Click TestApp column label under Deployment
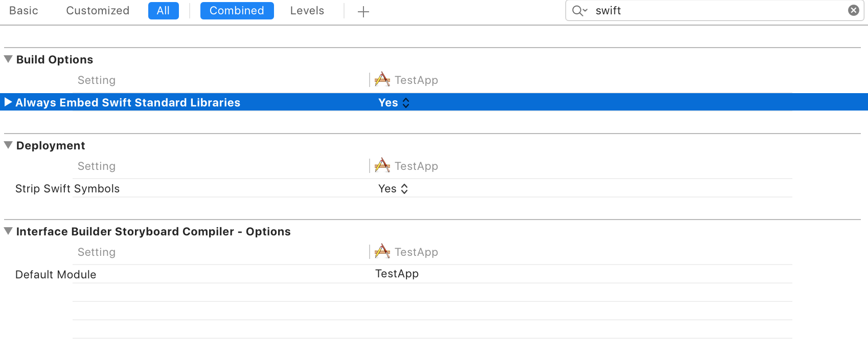 (417, 166)
